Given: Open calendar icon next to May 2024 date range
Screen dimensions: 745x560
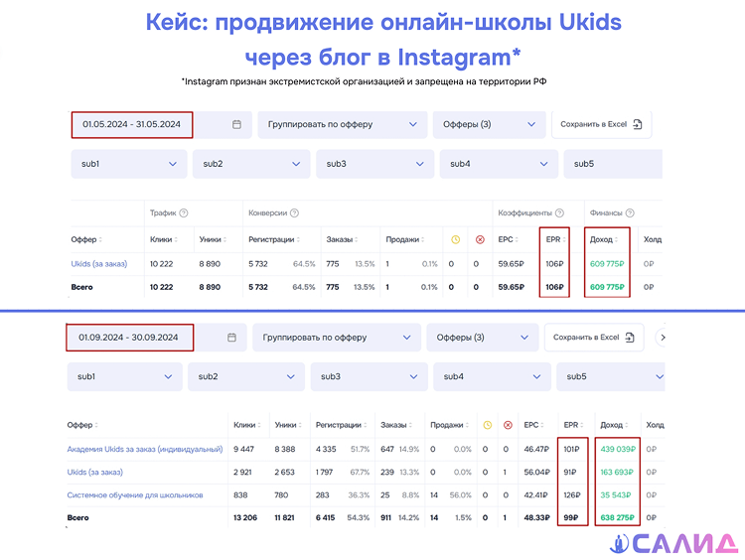Looking at the screenshot, I should coord(236,124).
